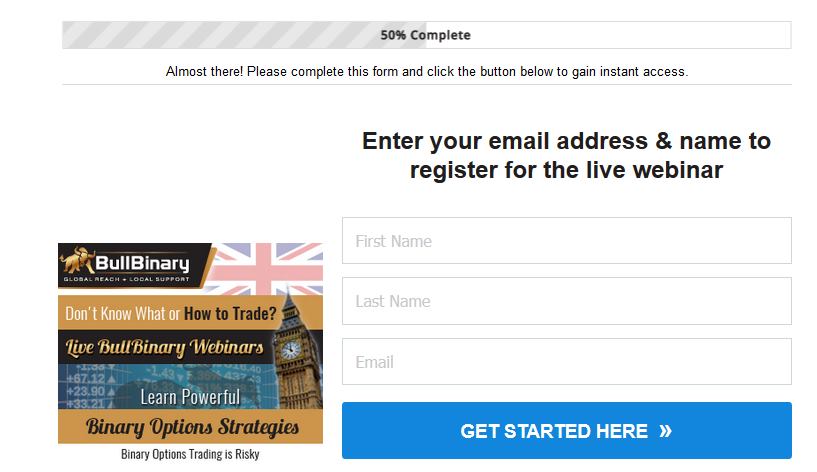Click the 'Don't Know What or How to Trade?' banner strip
Viewport: 817px width, 472px height.
coord(171,313)
